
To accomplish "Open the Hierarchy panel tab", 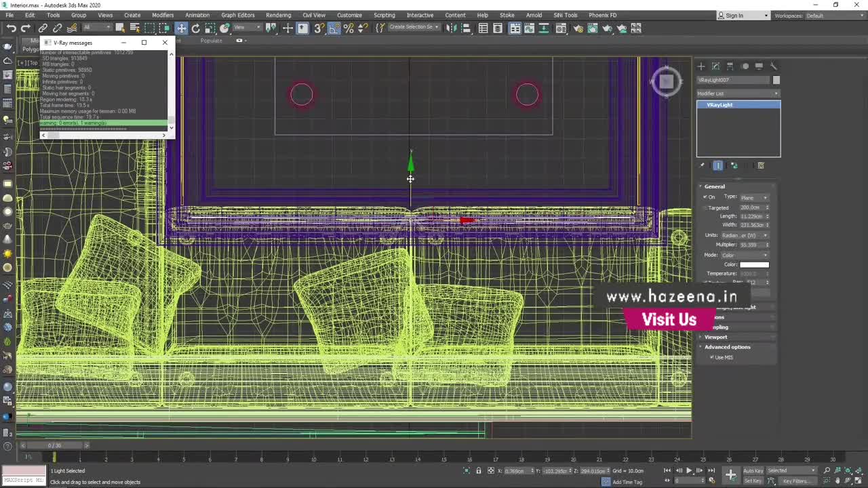I will point(730,66).
